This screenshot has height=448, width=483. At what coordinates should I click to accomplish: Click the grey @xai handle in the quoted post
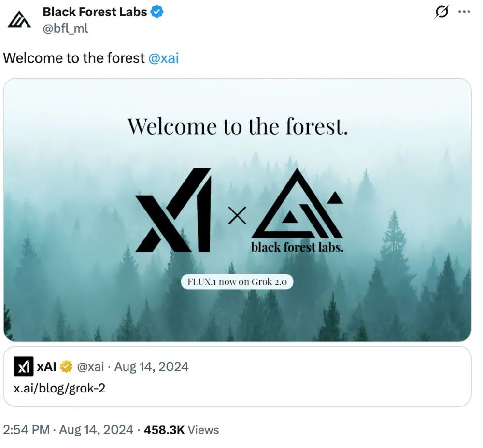click(90, 367)
